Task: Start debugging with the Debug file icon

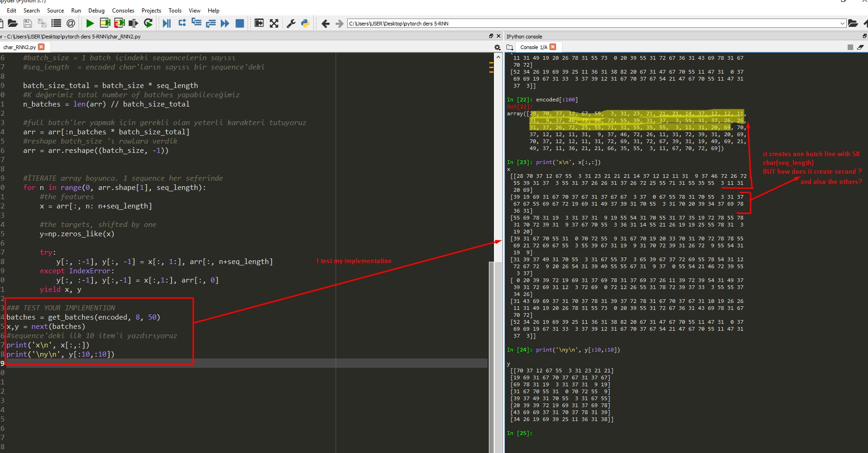Action: click(x=167, y=23)
